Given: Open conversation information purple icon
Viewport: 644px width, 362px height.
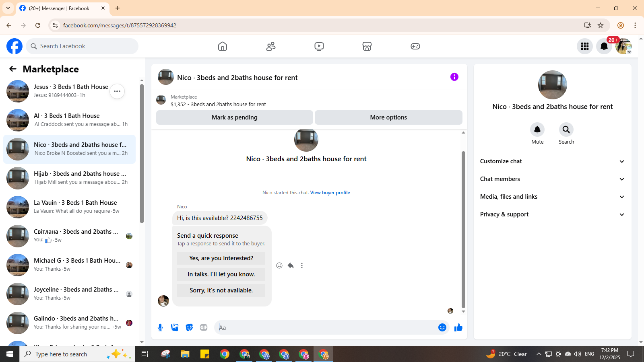Looking at the screenshot, I should tap(454, 77).
